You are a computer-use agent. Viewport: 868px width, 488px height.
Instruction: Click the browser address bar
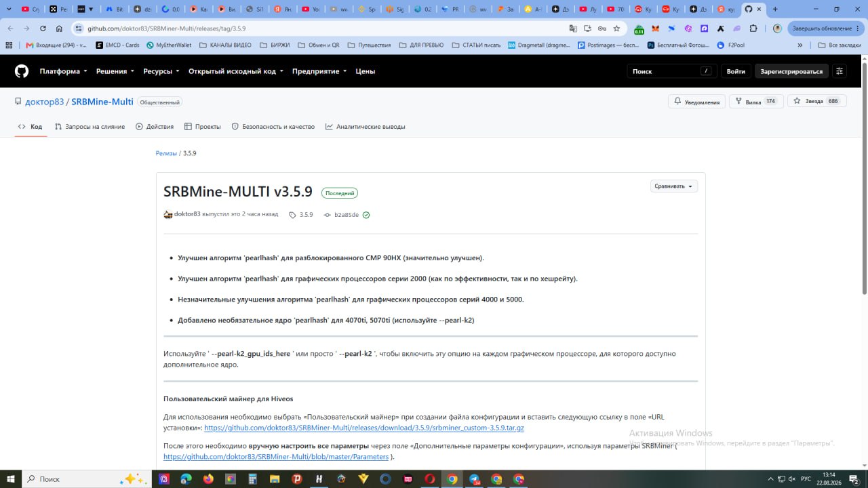tap(325, 28)
